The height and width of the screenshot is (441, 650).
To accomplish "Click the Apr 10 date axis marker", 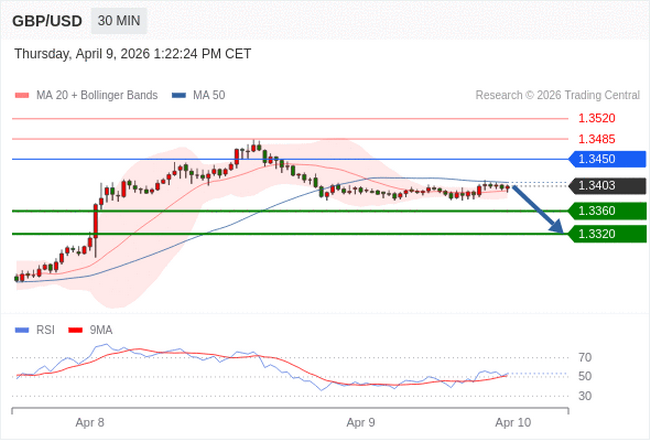I will (513, 423).
